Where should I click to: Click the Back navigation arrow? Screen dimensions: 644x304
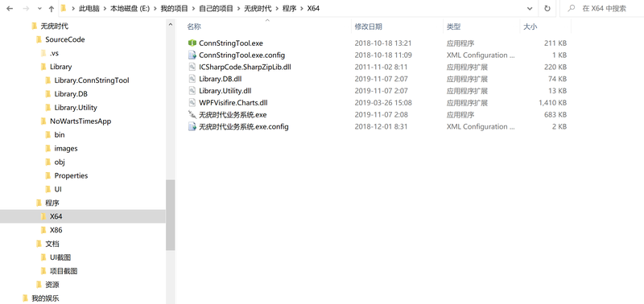pos(10,8)
